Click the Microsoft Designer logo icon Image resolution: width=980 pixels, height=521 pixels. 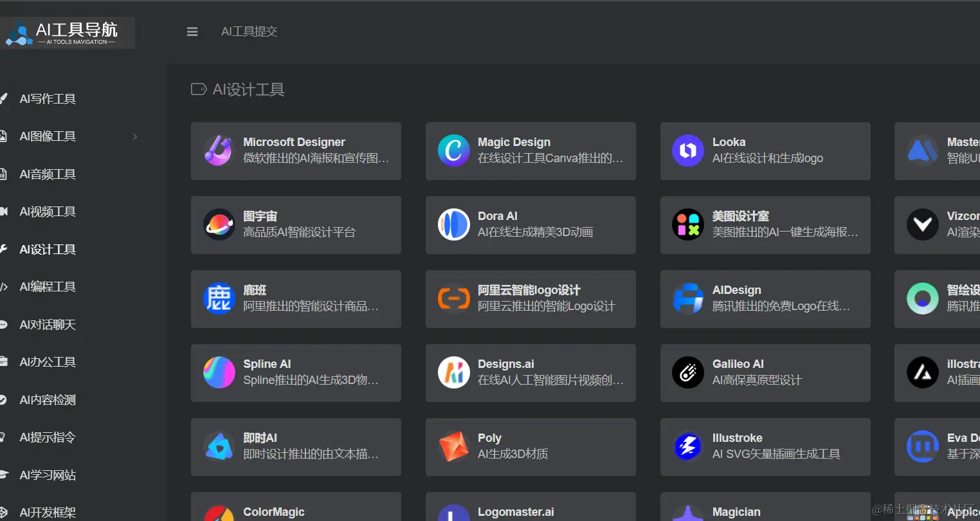pyautogui.click(x=219, y=151)
